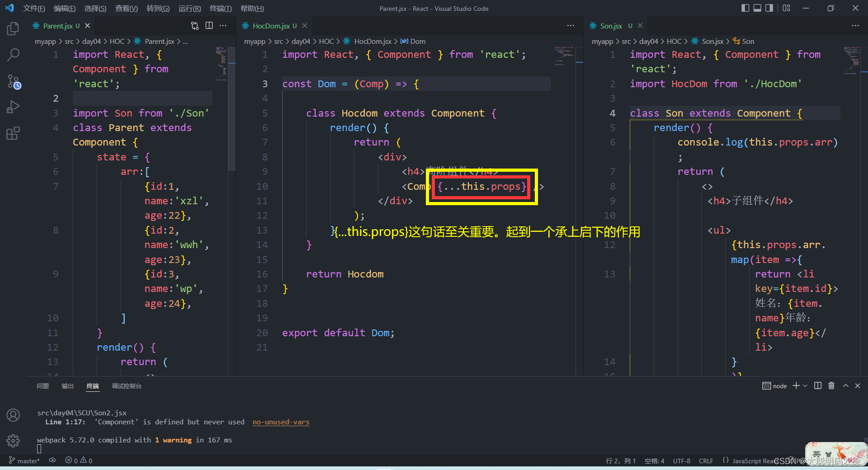The height and width of the screenshot is (470, 868).
Task: Split the terminal panel
Action: click(817, 385)
